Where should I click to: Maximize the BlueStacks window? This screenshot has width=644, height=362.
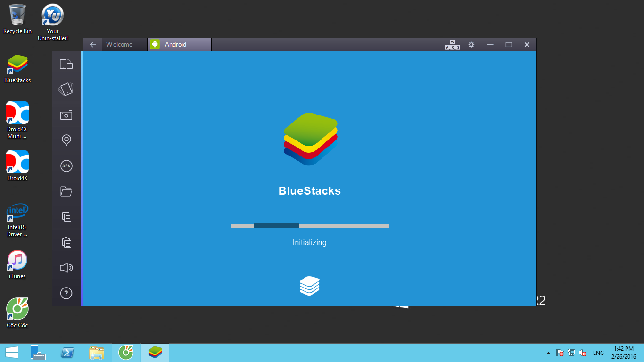509,45
